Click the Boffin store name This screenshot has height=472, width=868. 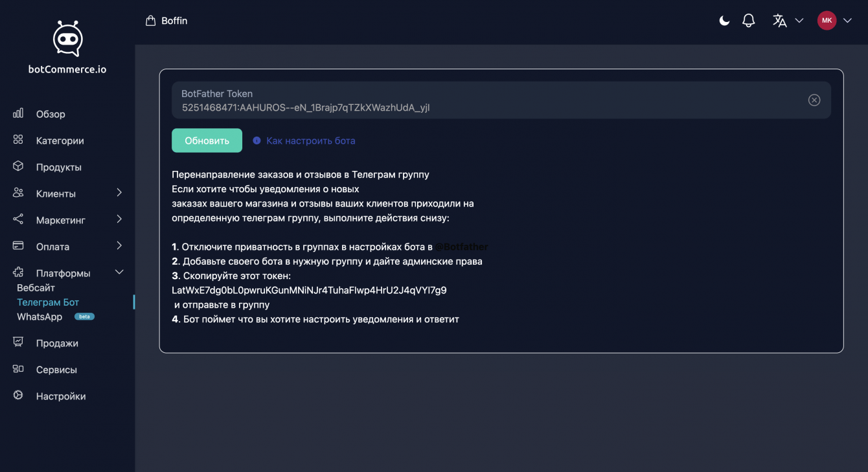(x=174, y=21)
